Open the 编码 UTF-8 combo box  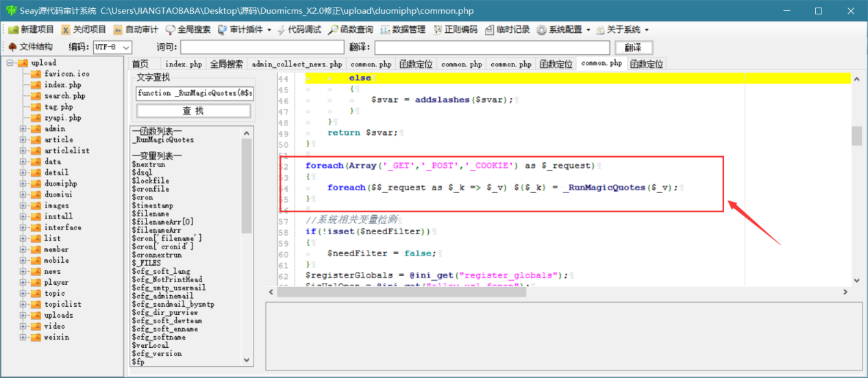tap(113, 47)
